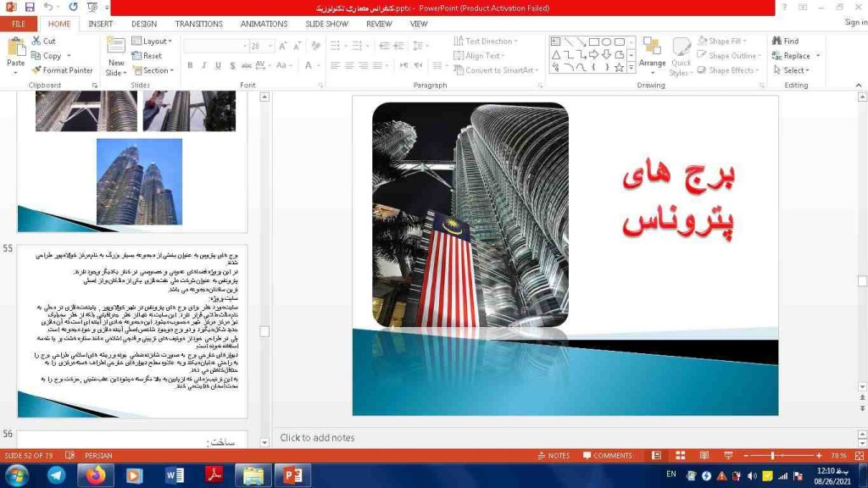Switch to Reading view icon
Viewport: 868px width, 488px height.
tap(704, 455)
